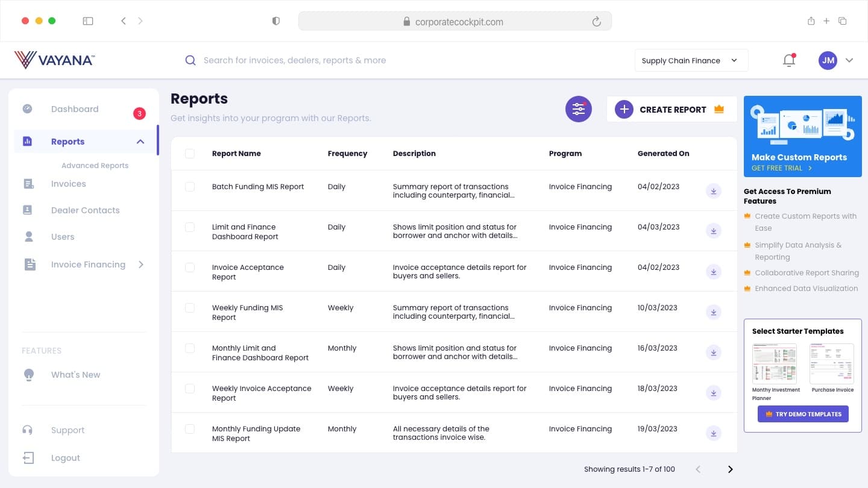Click the Logout icon in the sidebar
This screenshot has width=868, height=488.
[x=28, y=458]
